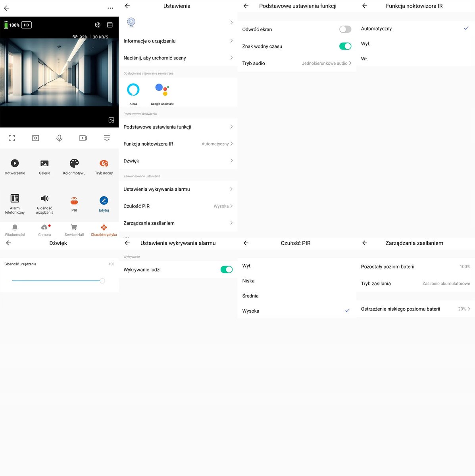Expand Podstawowe ustawienia funkcji row

[178, 127]
